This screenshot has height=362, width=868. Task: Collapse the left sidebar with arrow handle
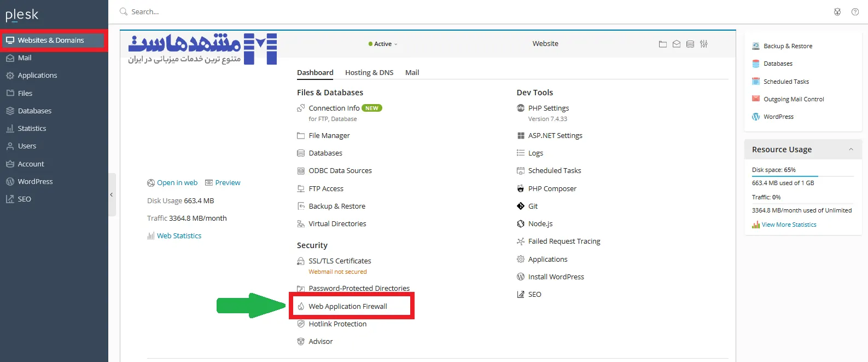[x=112, y=194]
